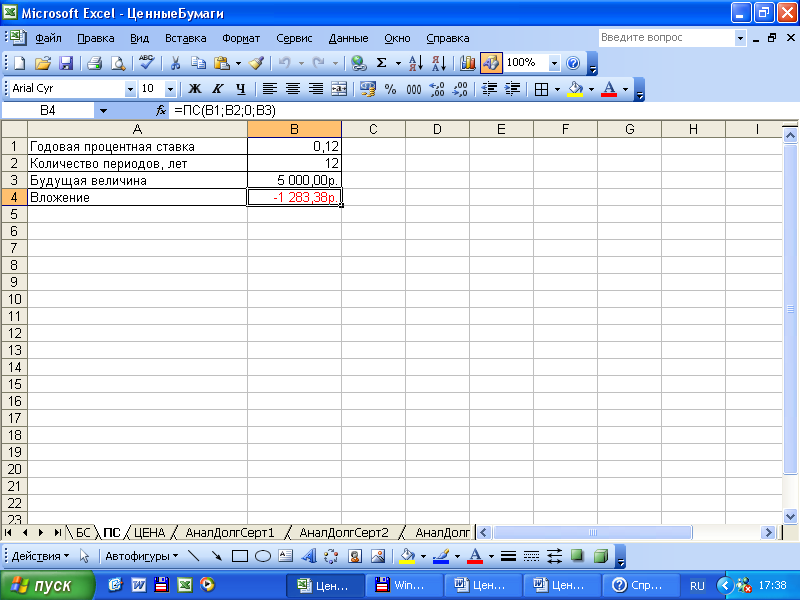The image size is (800, 600).
Task: Toggle the Drawing toolbar button
Action: pyautogui.click(x=491, y=63)
